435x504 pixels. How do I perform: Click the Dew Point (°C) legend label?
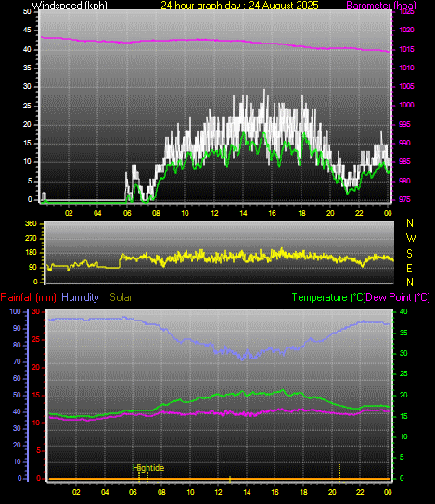pos(398,297)
